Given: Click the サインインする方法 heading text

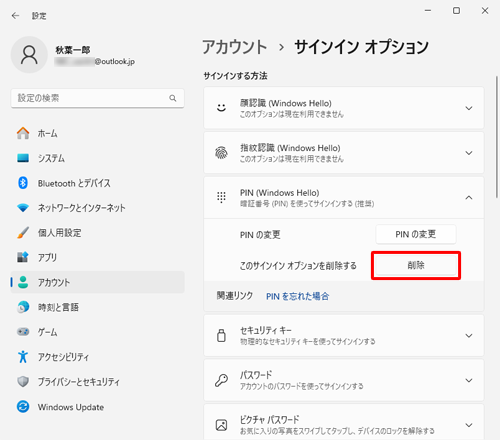Looking at the screenshot, I should pos(235,76).
